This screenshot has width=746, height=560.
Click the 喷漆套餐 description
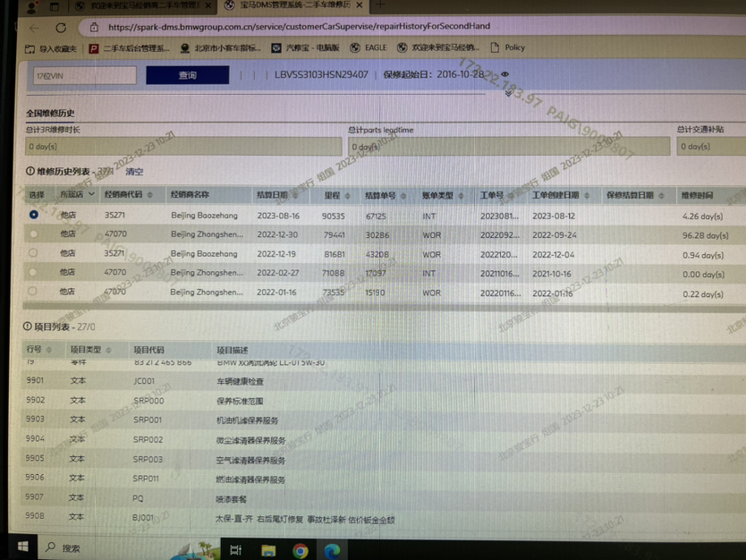click(x=231, y=499)
